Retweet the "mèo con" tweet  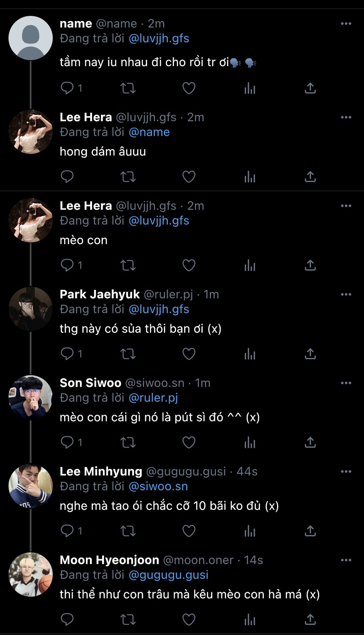point(128,265)
